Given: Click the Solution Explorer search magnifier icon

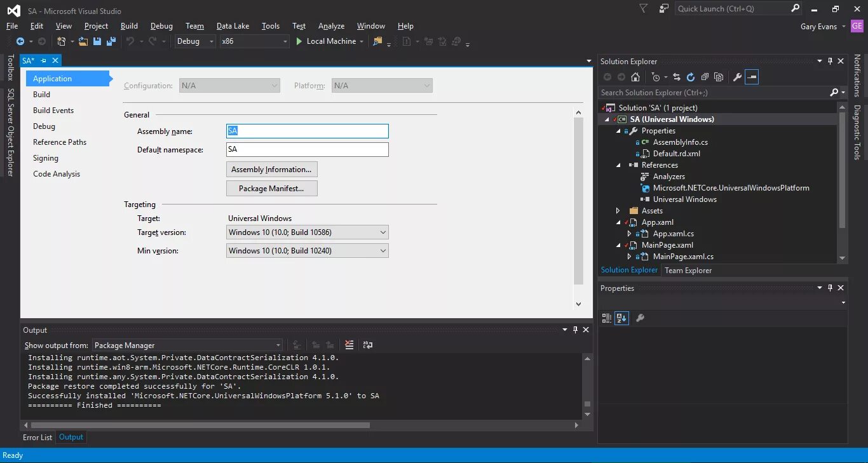Looking at the screenshot, I should (x=834, y=93).
